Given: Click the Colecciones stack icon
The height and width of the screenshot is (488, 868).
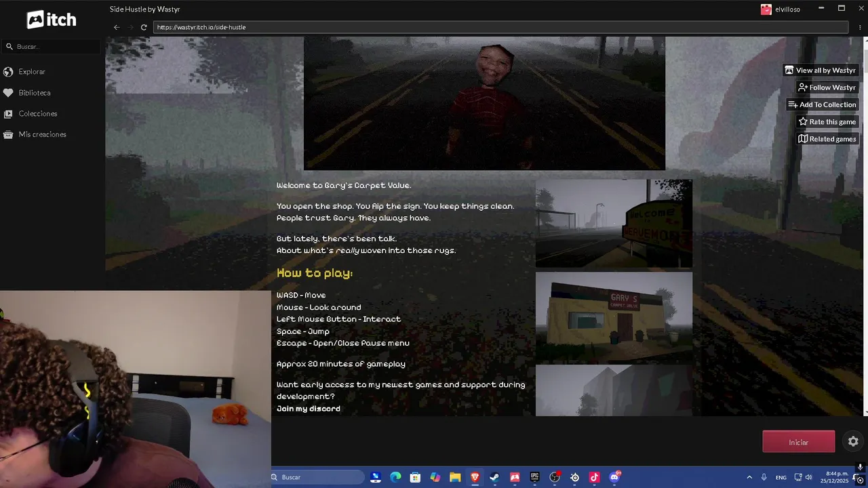Looking at the screenshot, I should click(x=8, y=114).
